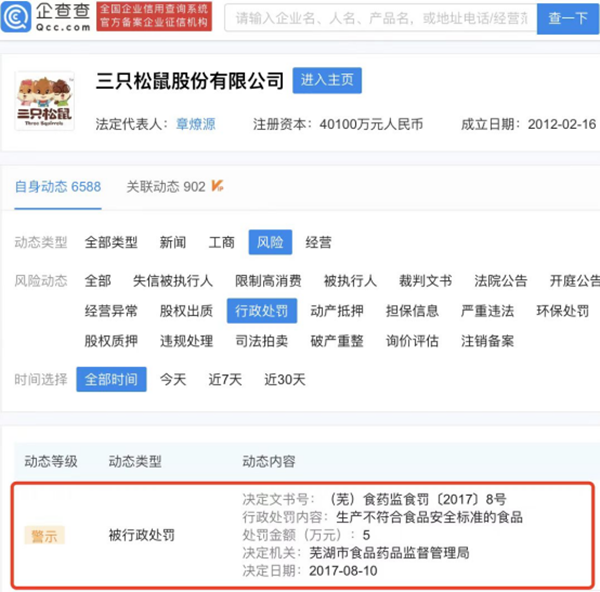Click the 三只松鼠 company logo thumbnail
This screenshot has height=592, width=600.
45,101
